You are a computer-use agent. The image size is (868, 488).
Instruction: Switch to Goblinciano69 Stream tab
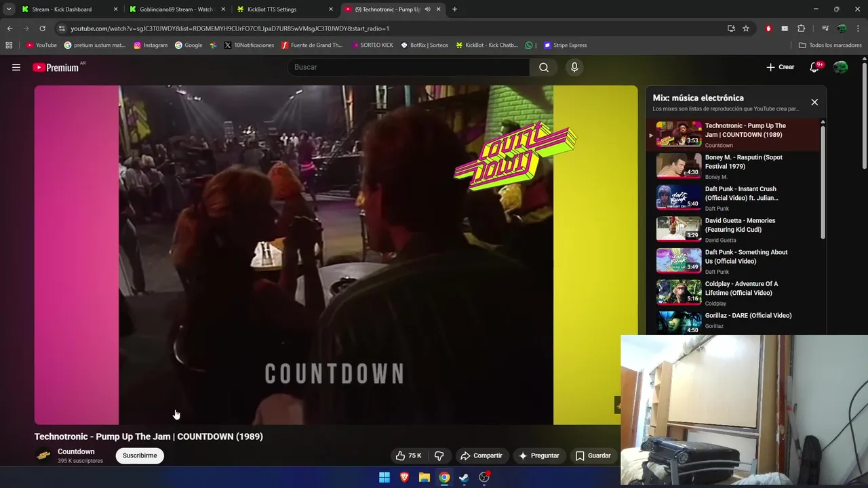click(x=176, y=9)
